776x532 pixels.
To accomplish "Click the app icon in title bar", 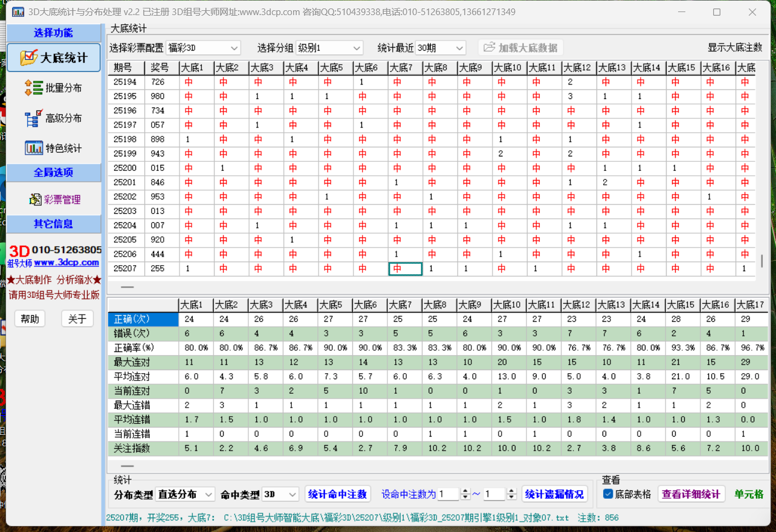I will click(x=19, y=12).
